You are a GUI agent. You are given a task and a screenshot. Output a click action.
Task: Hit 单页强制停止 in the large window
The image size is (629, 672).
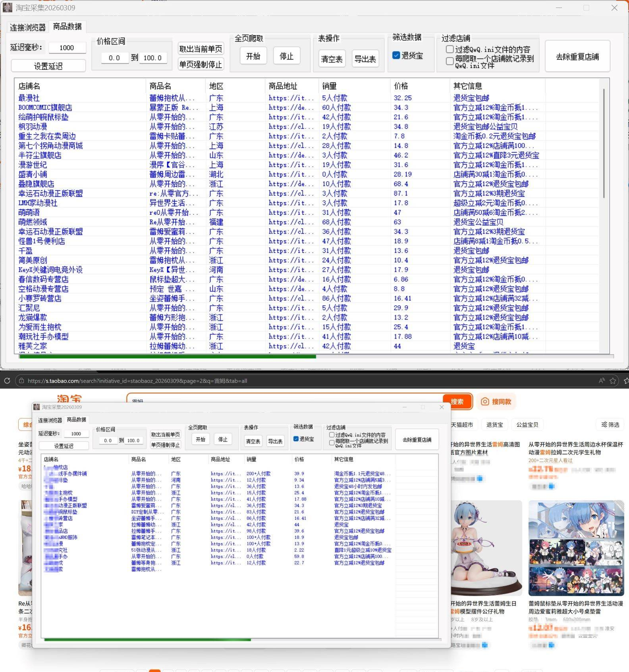(x=201, y=64)
